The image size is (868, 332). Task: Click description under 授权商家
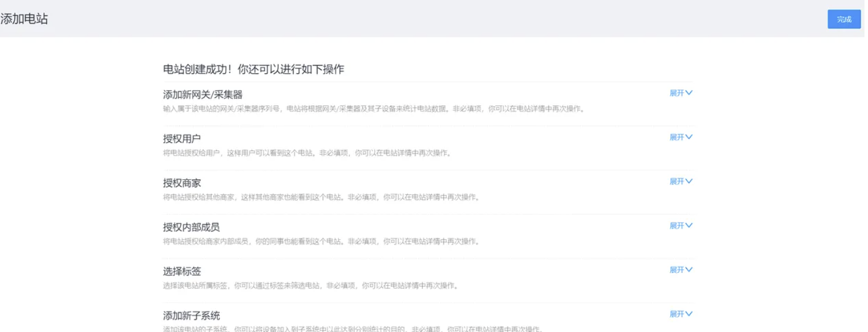pos(321,197)
